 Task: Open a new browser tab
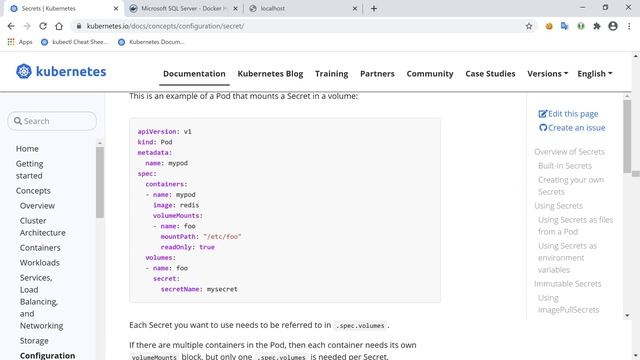click(374, 9)
